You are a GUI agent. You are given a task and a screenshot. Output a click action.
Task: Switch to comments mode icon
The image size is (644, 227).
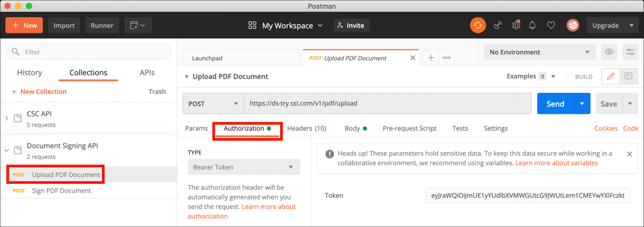click(629, 76)
